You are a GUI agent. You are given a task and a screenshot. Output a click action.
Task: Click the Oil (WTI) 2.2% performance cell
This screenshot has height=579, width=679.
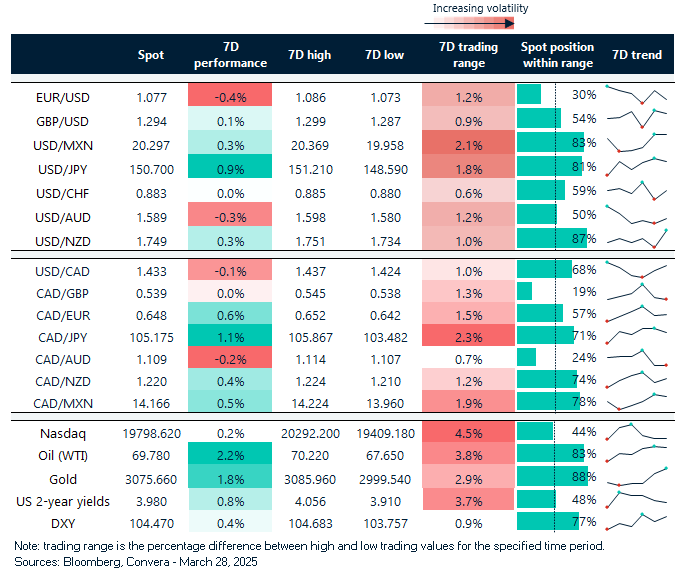(229, 454)
